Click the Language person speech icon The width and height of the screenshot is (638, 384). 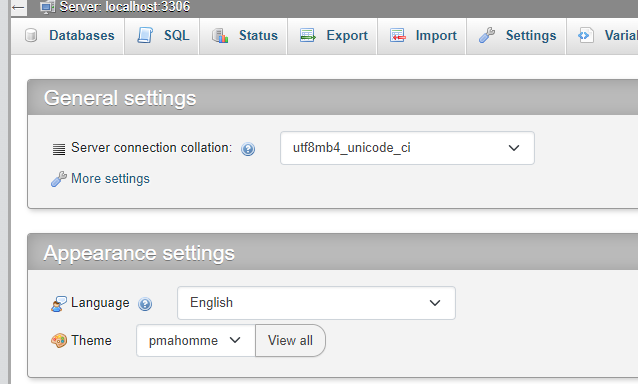(x=59, y=304)
